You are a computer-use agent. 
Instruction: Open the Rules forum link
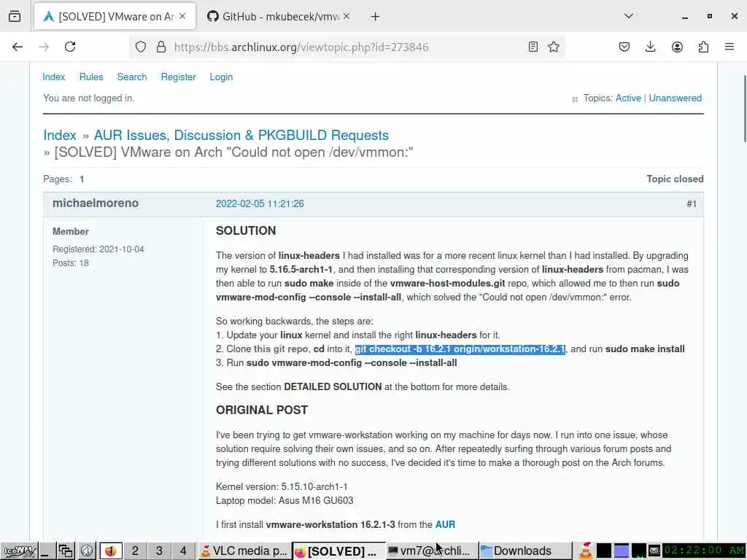point(91,77)
